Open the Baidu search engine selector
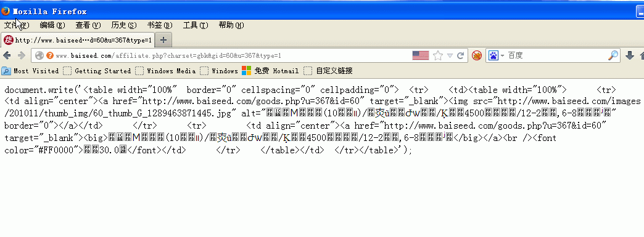The height and width of the screenshot is (237, 644). (497, 55)
